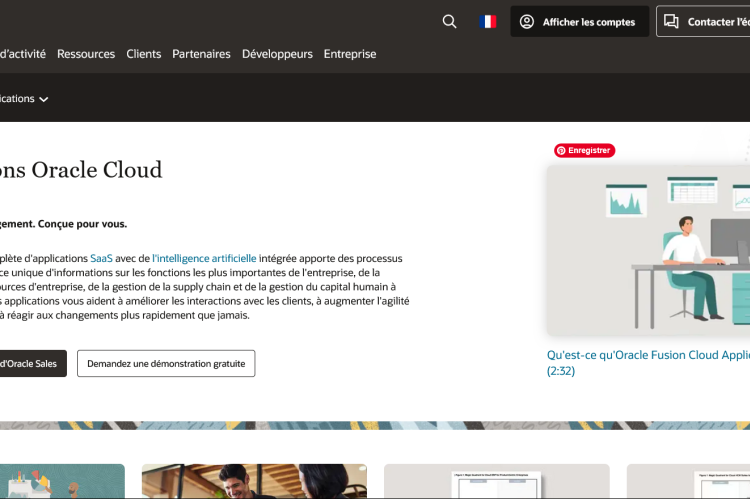Click the search magnifier icon
Screen dimensions: 750x499
point(449,21)
